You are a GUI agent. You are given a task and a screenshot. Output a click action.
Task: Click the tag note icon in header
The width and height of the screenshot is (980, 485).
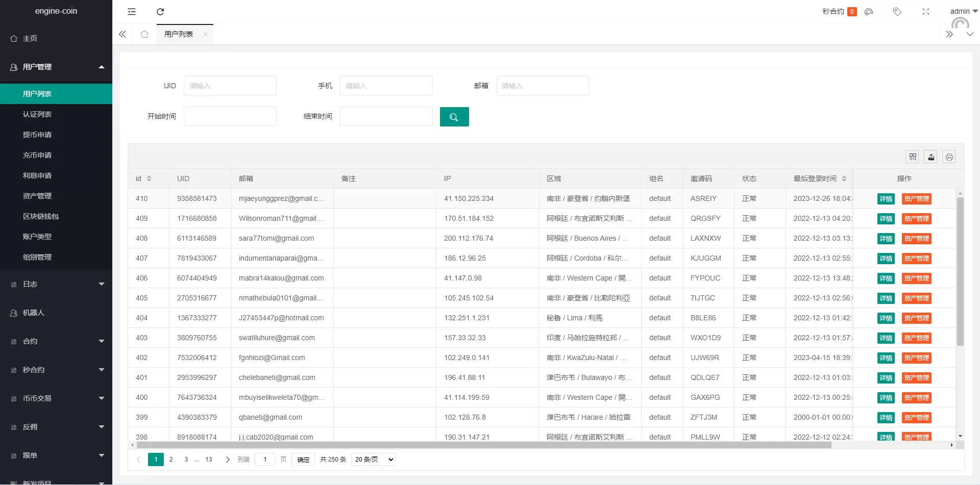pyautogui.click(x=897, y=12)
